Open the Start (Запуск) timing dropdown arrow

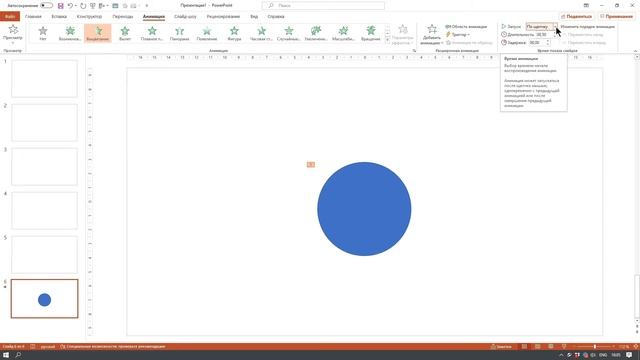coord(555,27)
